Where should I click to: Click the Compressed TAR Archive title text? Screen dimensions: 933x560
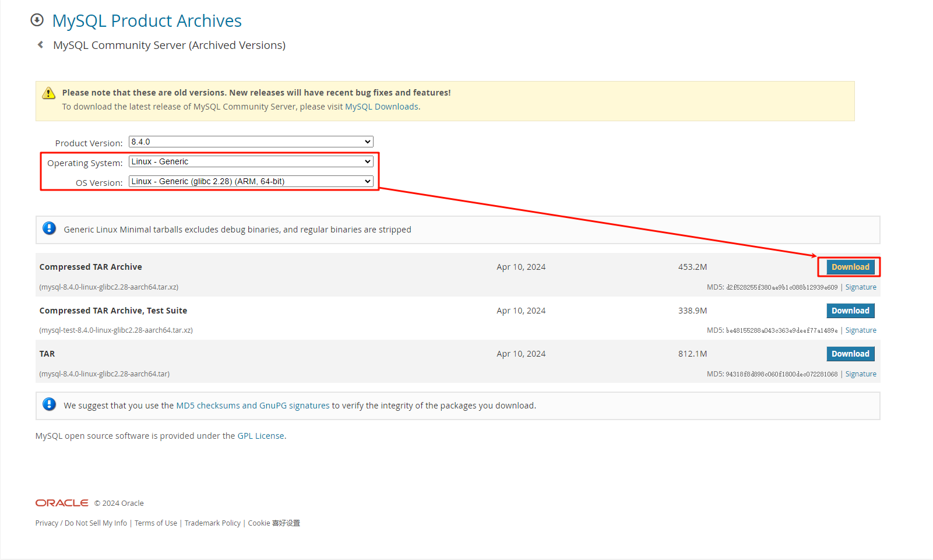coord(91,267)
